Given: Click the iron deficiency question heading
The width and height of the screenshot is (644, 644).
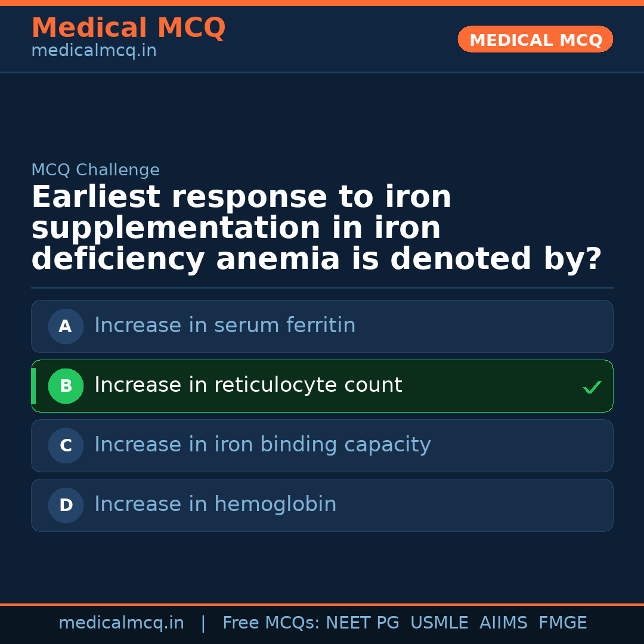Looking at the screenshot, I should (x=316, y=228).
